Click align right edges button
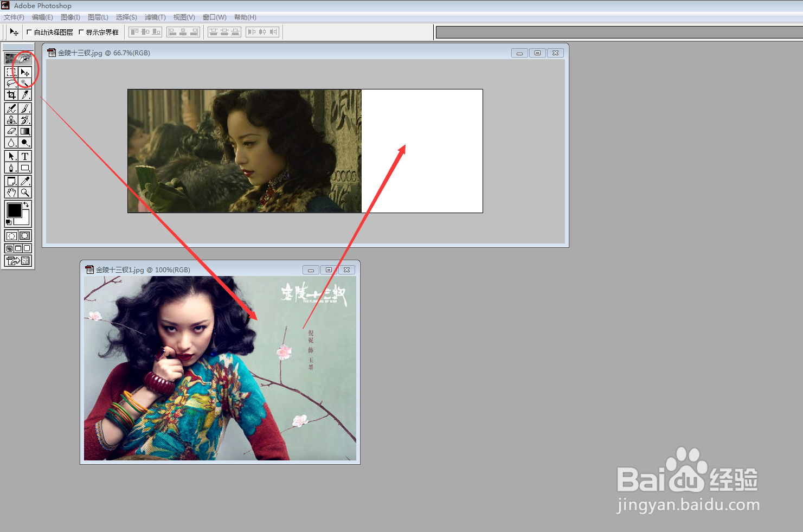The image size is (803, 532). point(194,32)
